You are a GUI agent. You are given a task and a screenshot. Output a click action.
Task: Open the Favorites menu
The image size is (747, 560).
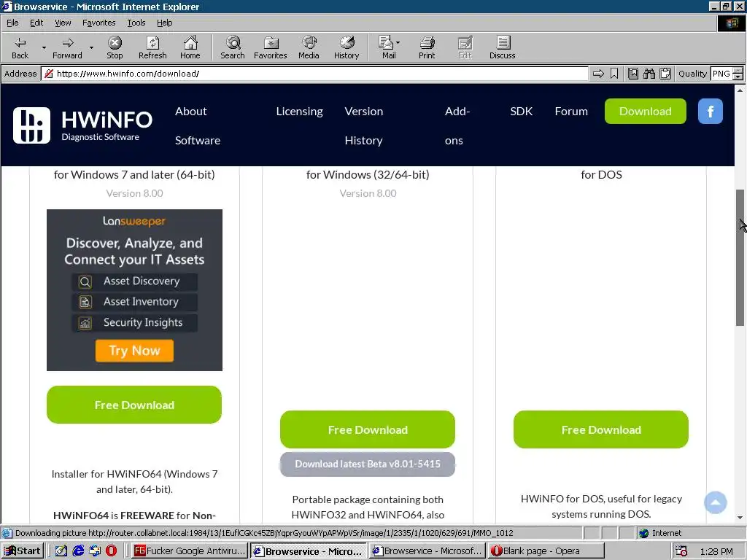(x=98, y=23)
